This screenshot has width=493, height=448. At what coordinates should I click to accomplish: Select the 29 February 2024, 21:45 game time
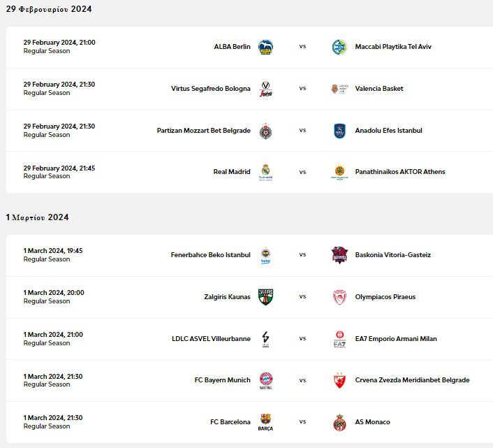(x=59, y=168)
